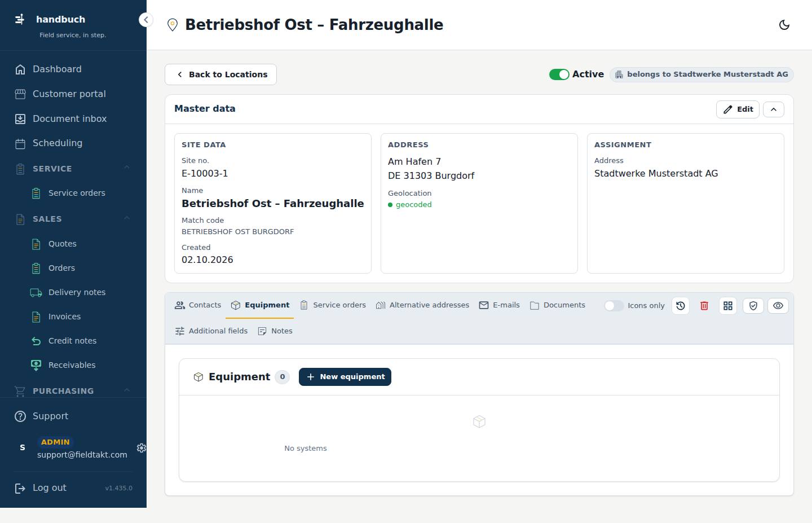This screenshot has height=523, width=812.
Task: Click Back to Locations button
Action: pos(220,74)
